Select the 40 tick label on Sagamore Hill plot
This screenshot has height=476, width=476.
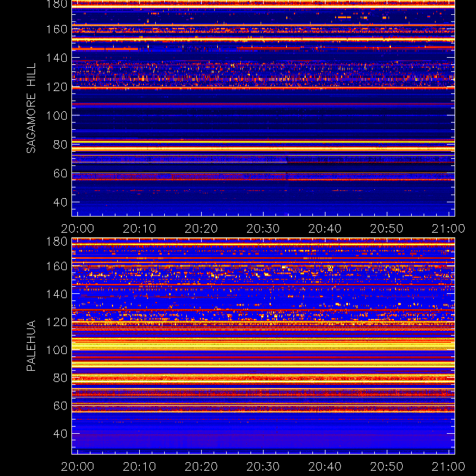pyautogui.click(x=60, y=202)
